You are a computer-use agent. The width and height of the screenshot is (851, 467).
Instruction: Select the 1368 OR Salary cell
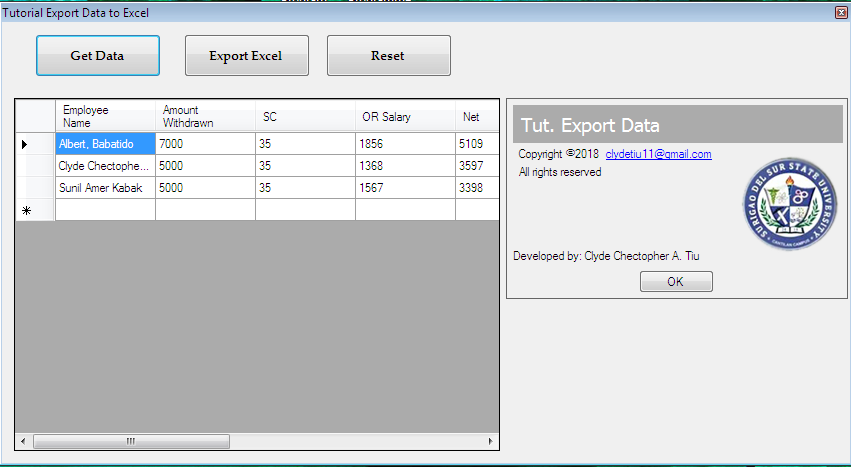(405, 166)
